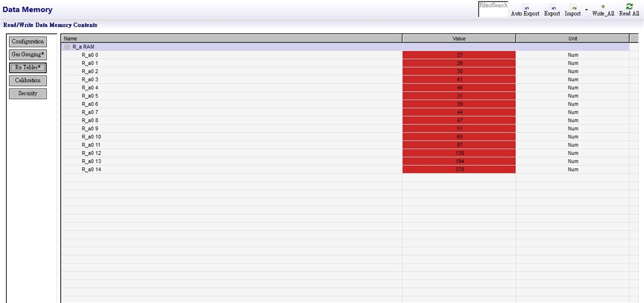Select the Ra Tables section
The width and height of the screenshot is (644, 303).
click(28, 68)
